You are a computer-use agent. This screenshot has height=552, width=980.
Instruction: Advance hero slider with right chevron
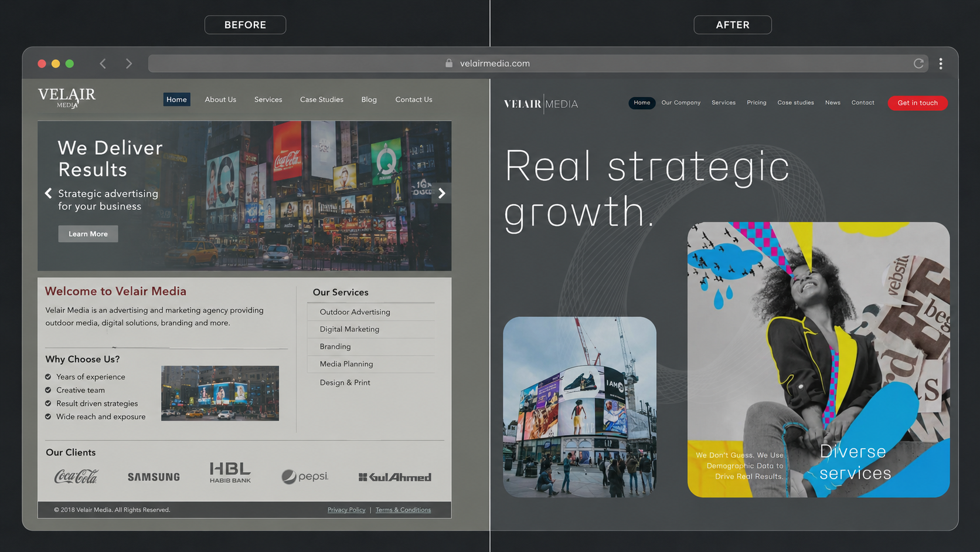point(442,193)
